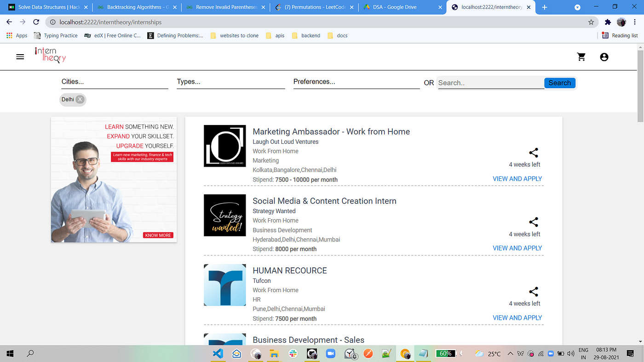Click KNOW MORE on the ad banner

click(x=158, y=235)
